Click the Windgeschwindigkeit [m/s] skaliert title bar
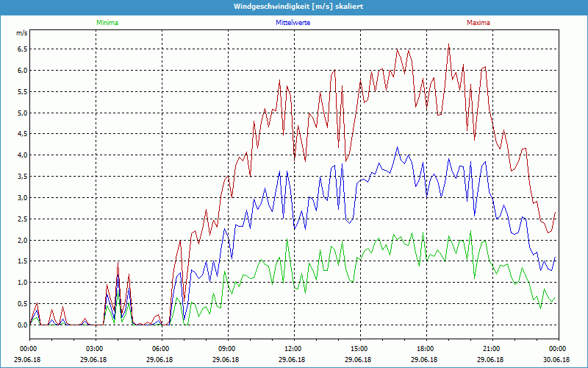588x368 pixels. click(x=294, y=6)
